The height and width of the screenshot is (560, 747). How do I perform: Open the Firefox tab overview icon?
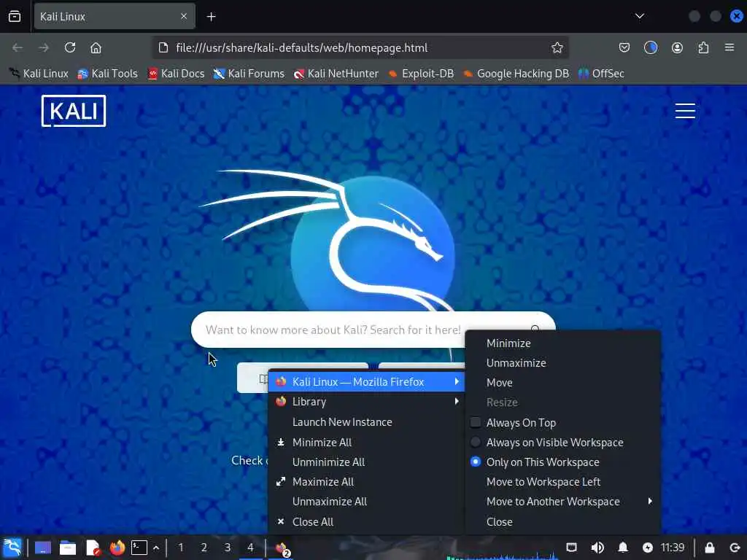pyautogui.click(x=15, y=17)
